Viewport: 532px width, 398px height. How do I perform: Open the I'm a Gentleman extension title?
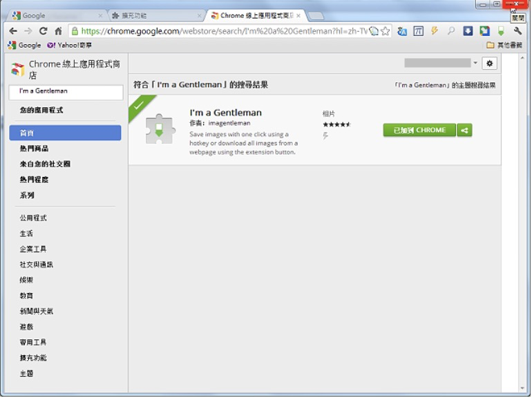pos(226,113)
